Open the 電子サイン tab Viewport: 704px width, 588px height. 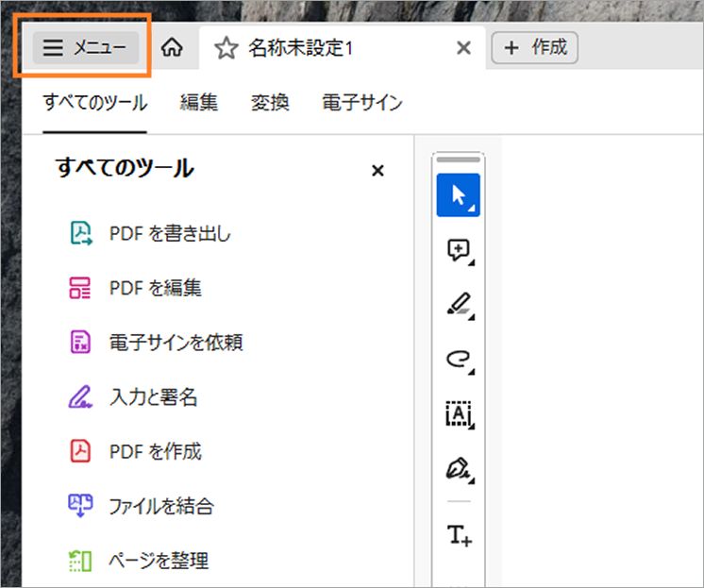362,103
